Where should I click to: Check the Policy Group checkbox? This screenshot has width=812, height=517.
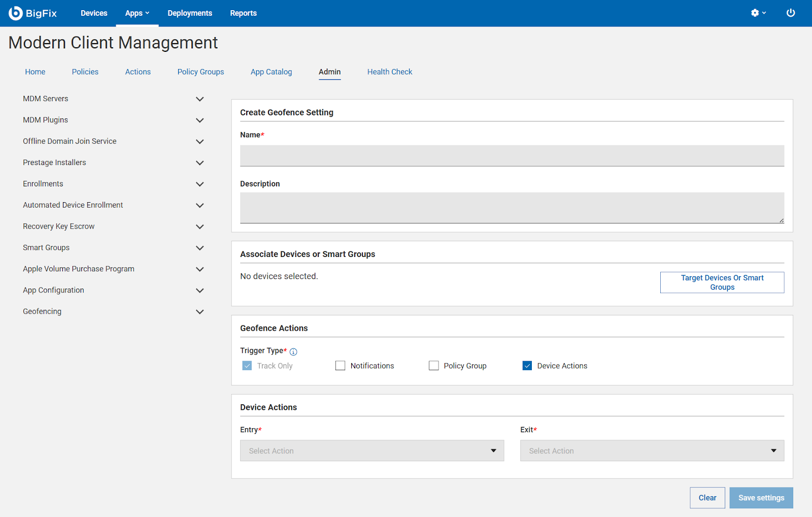pos(433,366)
